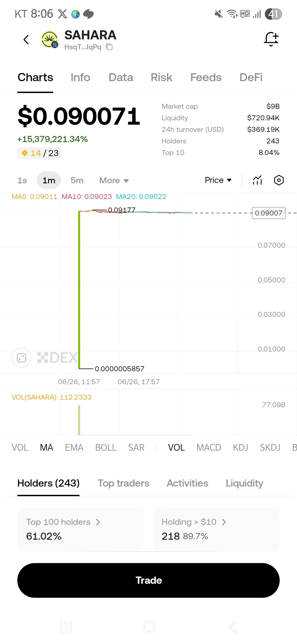The width and height of the screenshot is (297, 644).
Task: Enable the MACD sub-indicator
Action: coord(209,447)
